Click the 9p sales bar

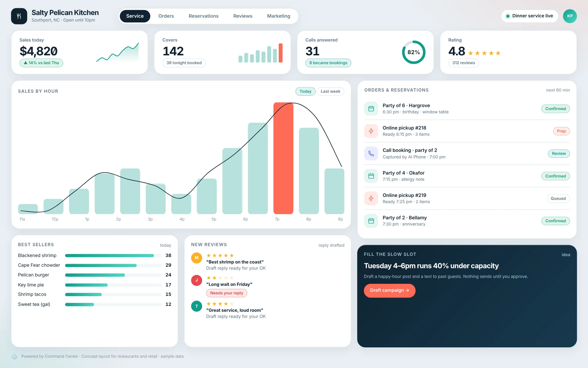pos(334,191)
